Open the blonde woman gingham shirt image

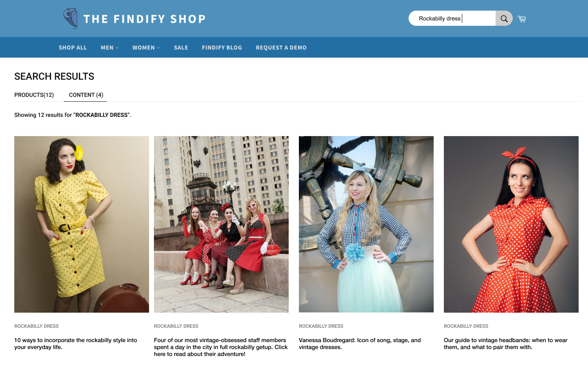366,224
